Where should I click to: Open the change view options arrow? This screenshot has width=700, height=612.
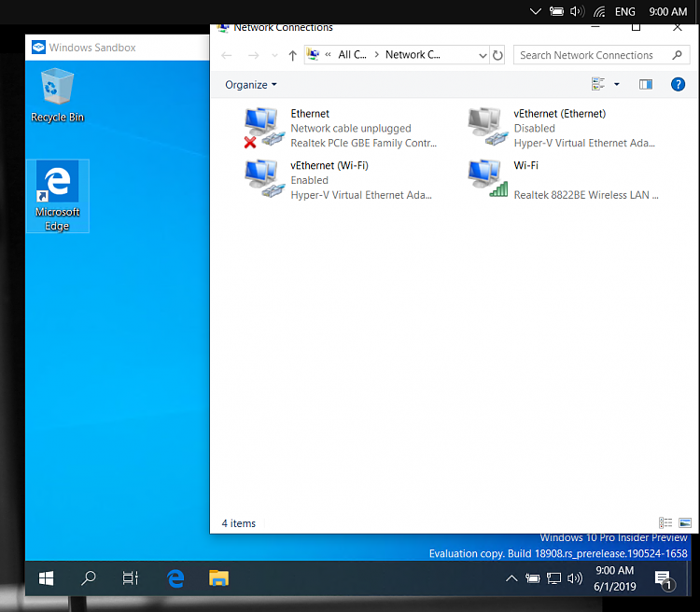click(x=617, y=85)
